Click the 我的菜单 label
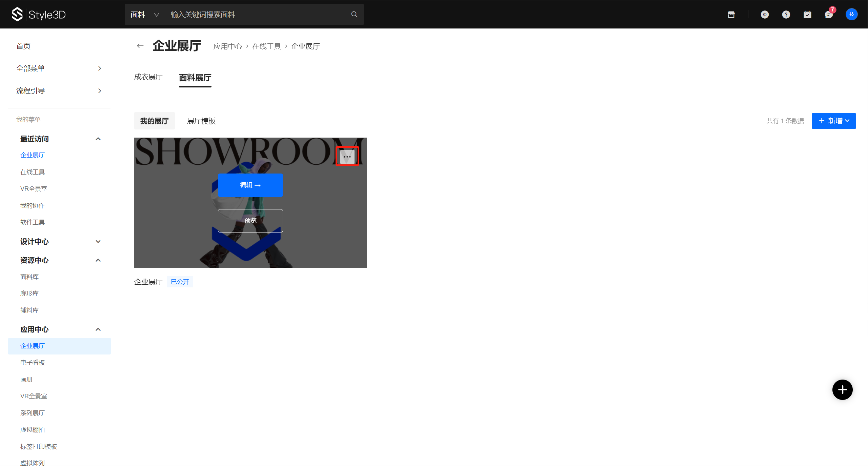The height and width of the screenshot is (466, 868). tap(28, 120)
